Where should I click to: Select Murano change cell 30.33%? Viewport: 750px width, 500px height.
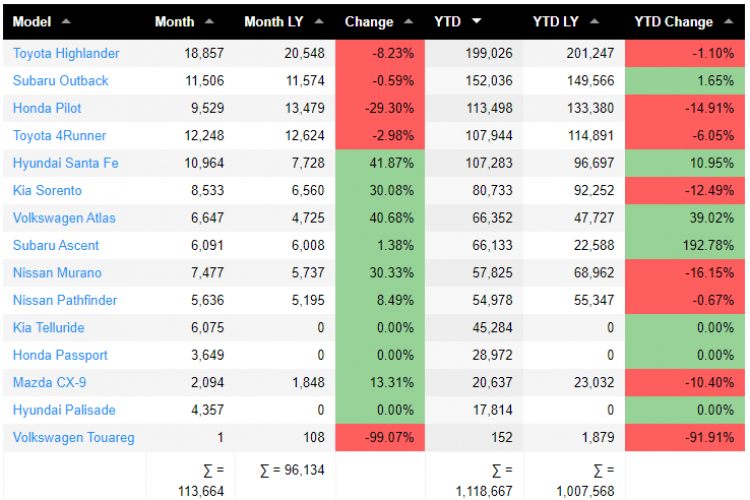380,273
